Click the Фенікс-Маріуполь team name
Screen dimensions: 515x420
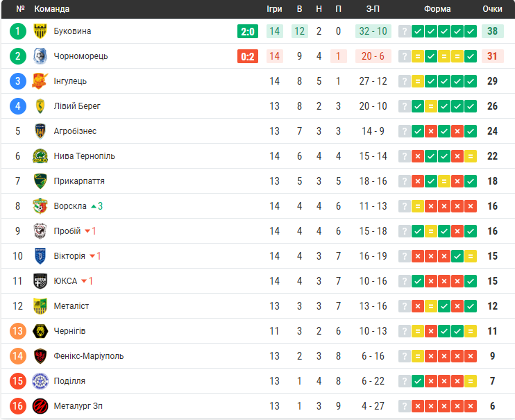[x=89, y=356]
